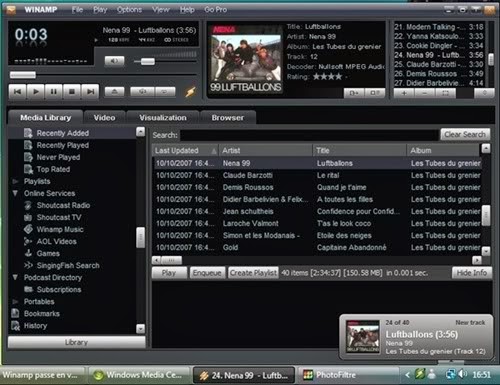
Task: Click the star rating in the song info
Action: pos(327,77)
